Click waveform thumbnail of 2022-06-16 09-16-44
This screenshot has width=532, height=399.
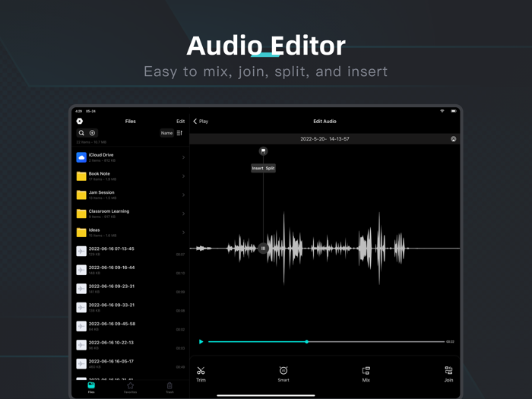pyautogui.click(x=81, y=270)
